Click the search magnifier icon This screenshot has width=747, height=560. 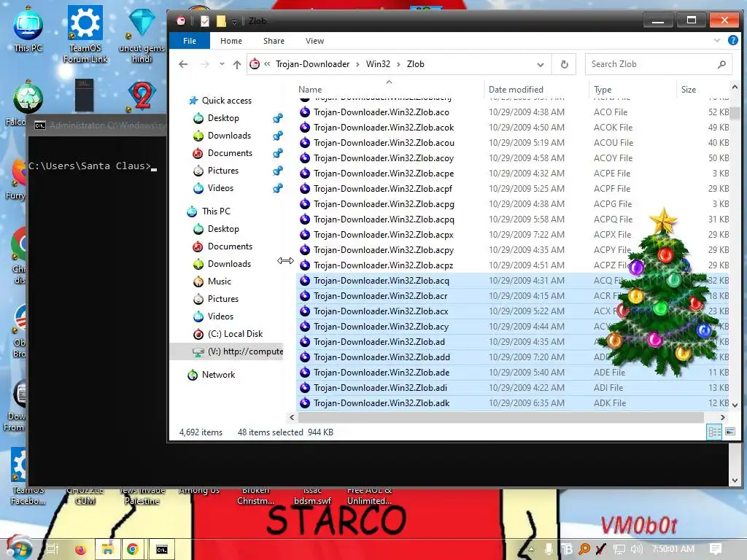pyautogui.click(x=721, y=64)
